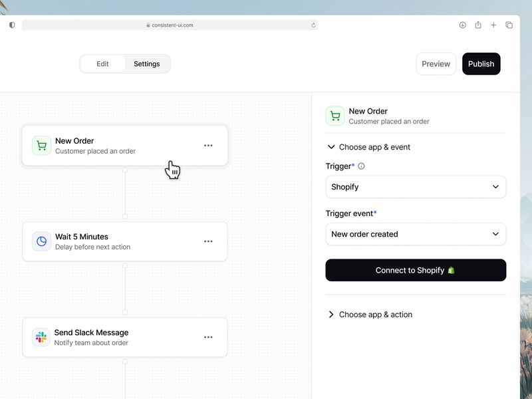The image size is (532, 399).
Task: Click the green cart icon on New Order card
Action: tap(40, 146)
